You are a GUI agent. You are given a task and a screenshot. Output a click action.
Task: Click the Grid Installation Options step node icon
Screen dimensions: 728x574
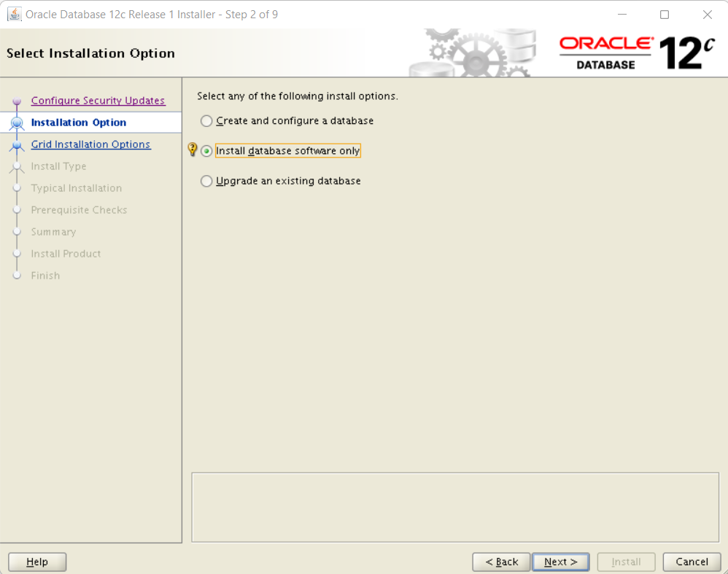(18, 145)
